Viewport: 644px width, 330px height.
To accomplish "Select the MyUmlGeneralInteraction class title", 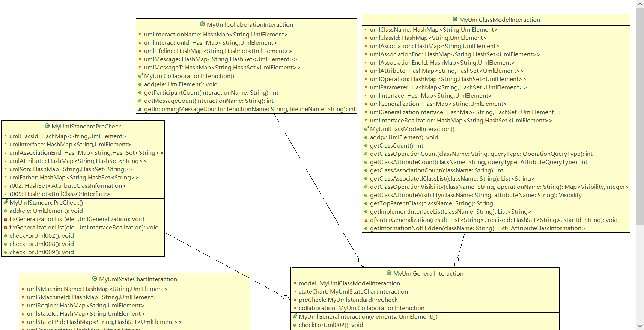I will (x=428, y=273).
